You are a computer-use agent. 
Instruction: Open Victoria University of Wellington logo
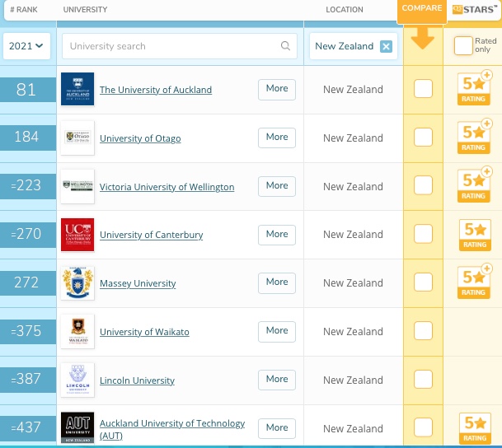coord(77,186)
